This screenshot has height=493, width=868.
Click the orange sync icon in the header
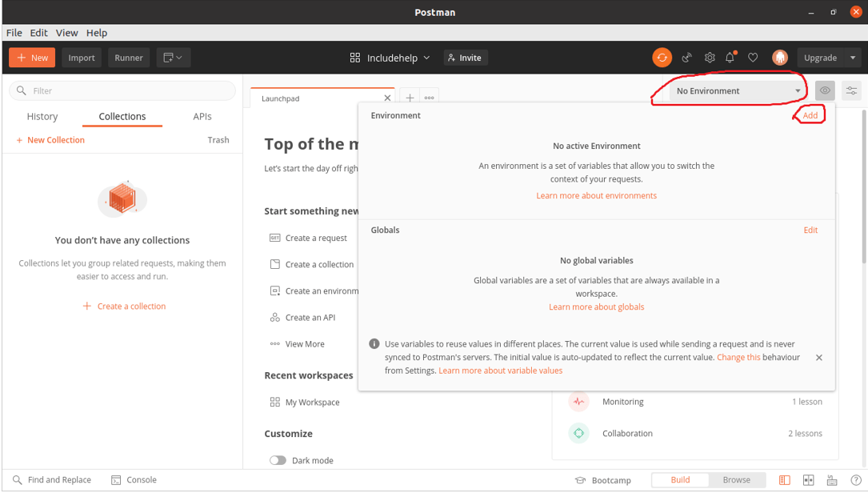(662, 58)
